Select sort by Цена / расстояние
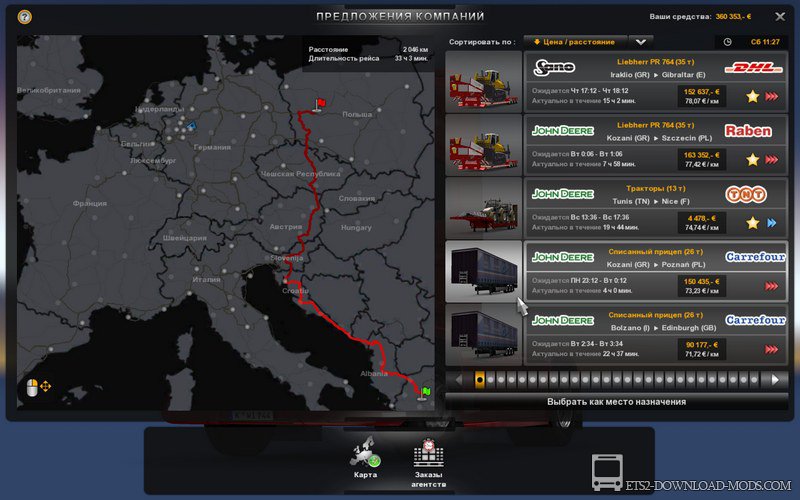This screenshot has height=500, width=800. coord(574,42)
